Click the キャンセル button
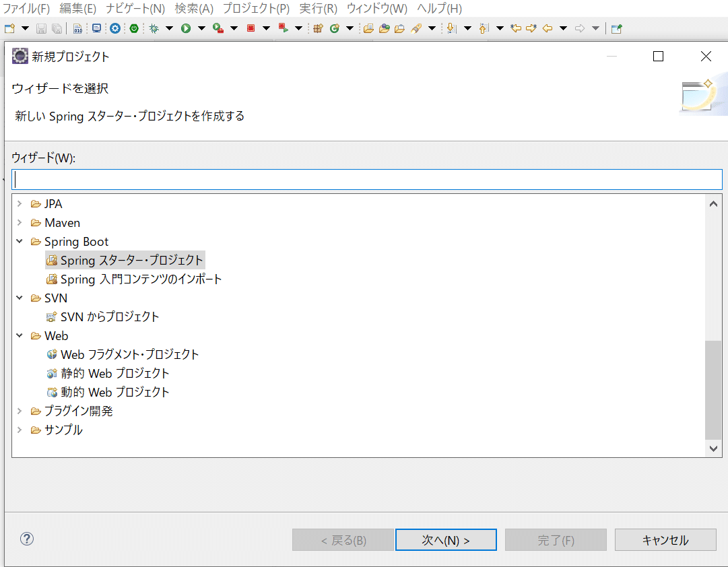Image resolution: width=728 pixels, height=567 pixels. coord(665,539)
